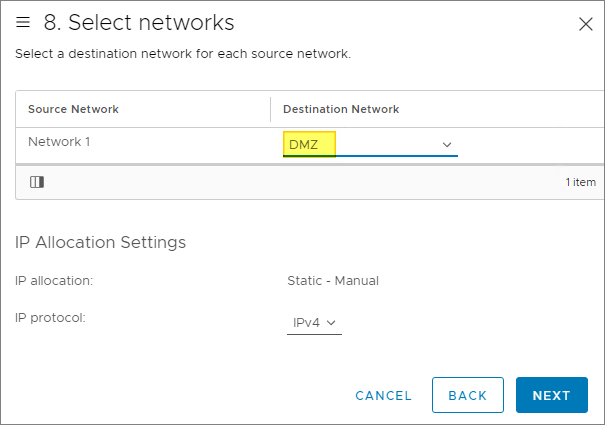Open the hamburger step menu

(23, 22)
